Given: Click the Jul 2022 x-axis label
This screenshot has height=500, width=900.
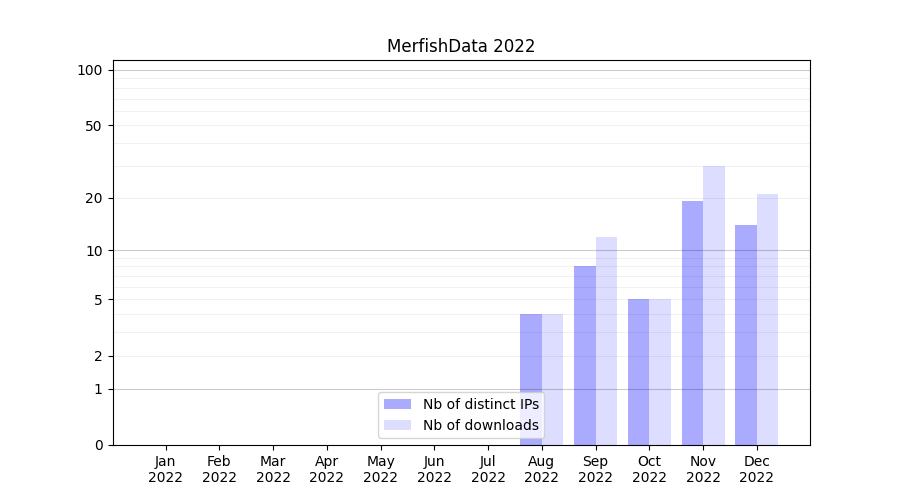Looking at the screenshot, I should [x=488, y=469].
